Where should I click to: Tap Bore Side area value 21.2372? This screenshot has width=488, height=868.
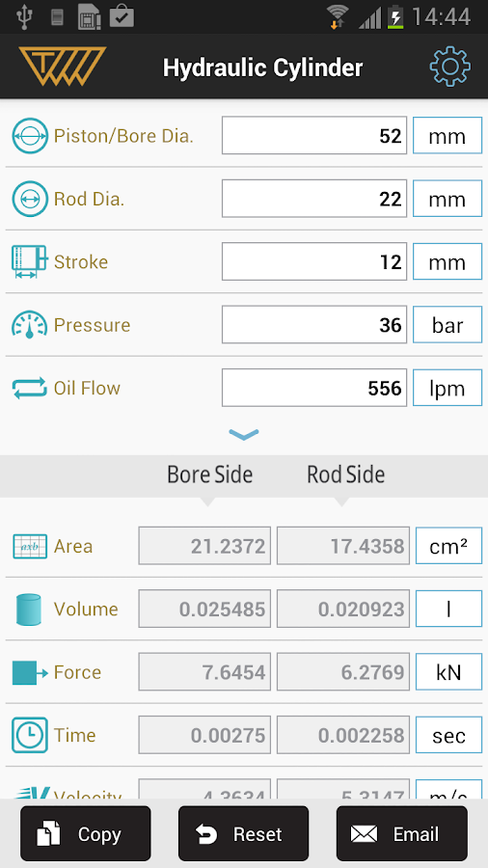click(x=204, y=546)
